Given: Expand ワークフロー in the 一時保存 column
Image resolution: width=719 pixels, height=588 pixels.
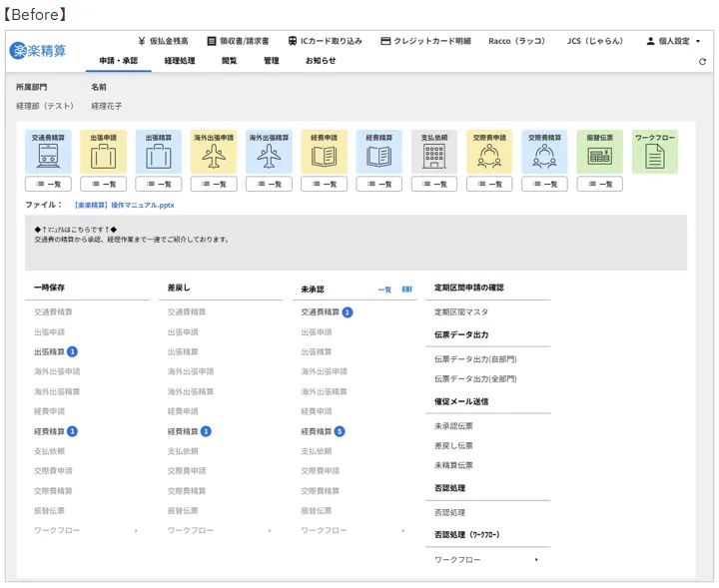Looking at the screenshot, I should pyautogui.click(x=86, y=530).
